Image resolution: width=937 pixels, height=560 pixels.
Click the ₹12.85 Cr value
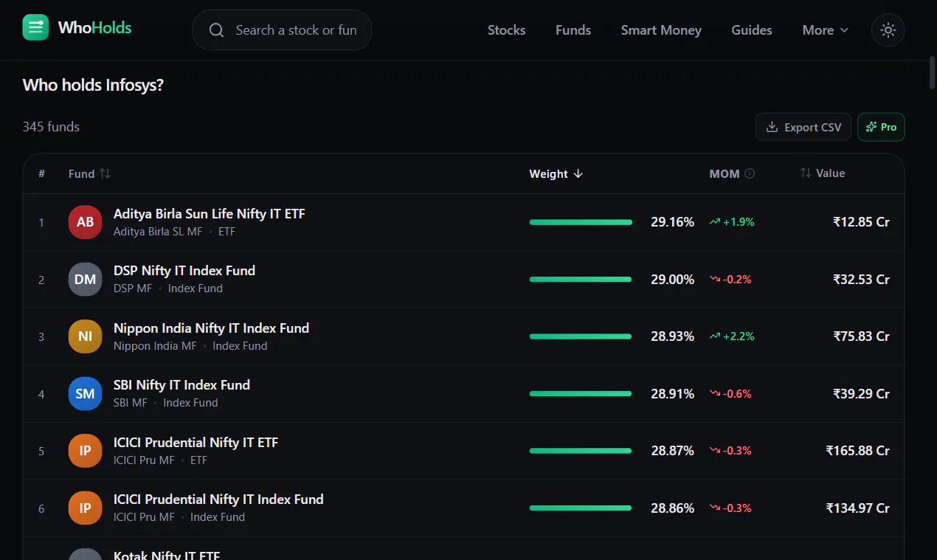(x=861, y=222)
